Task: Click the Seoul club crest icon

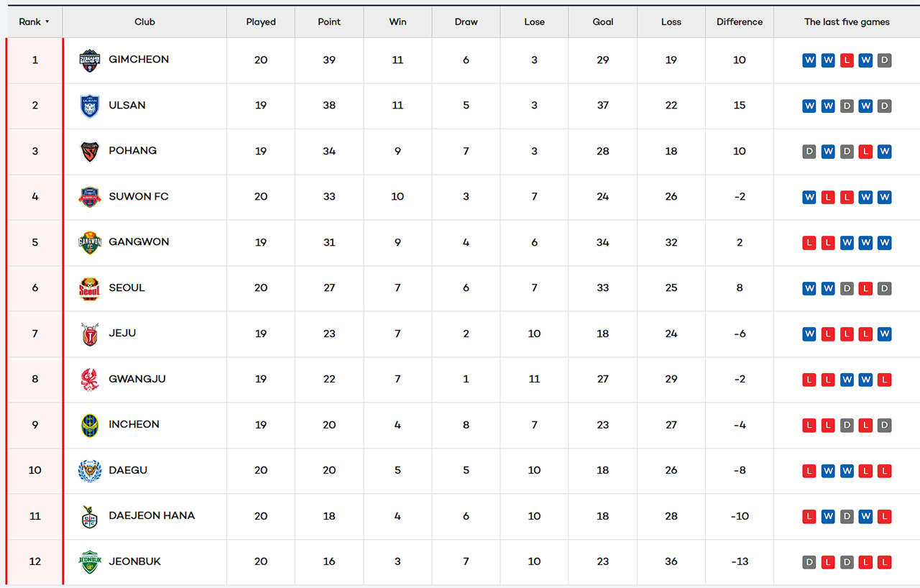Action: (x=90, y=288)
